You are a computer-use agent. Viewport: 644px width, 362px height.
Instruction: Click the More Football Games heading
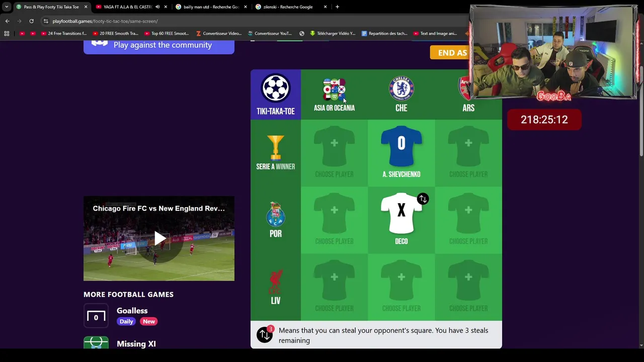(x=128, y=295)
